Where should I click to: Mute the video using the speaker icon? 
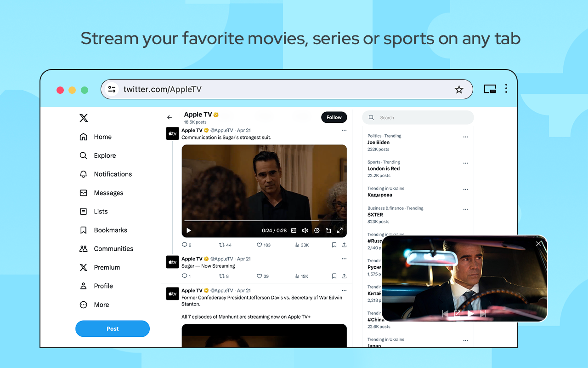[305, 230]
